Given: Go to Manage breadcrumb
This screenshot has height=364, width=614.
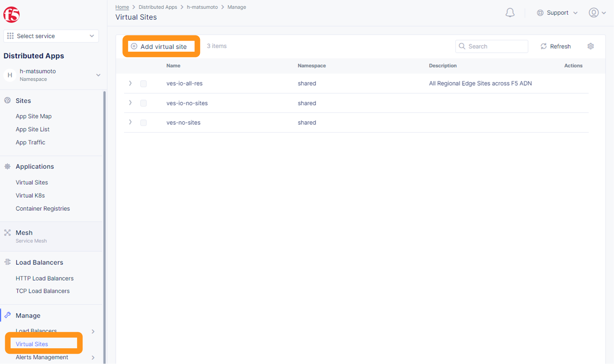Looking at the screenshot, I should [237, 7].
